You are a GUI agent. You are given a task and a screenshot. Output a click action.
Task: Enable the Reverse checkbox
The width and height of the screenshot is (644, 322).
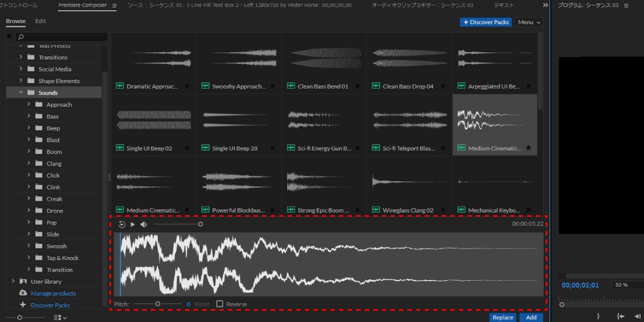tap(219, 304)
